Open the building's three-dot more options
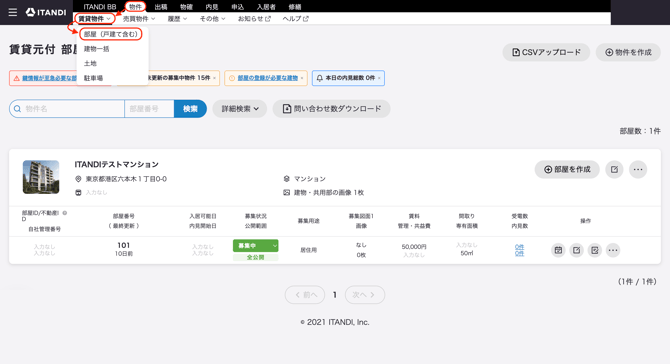Screen dimensions: 670x364 coord(638,170)
